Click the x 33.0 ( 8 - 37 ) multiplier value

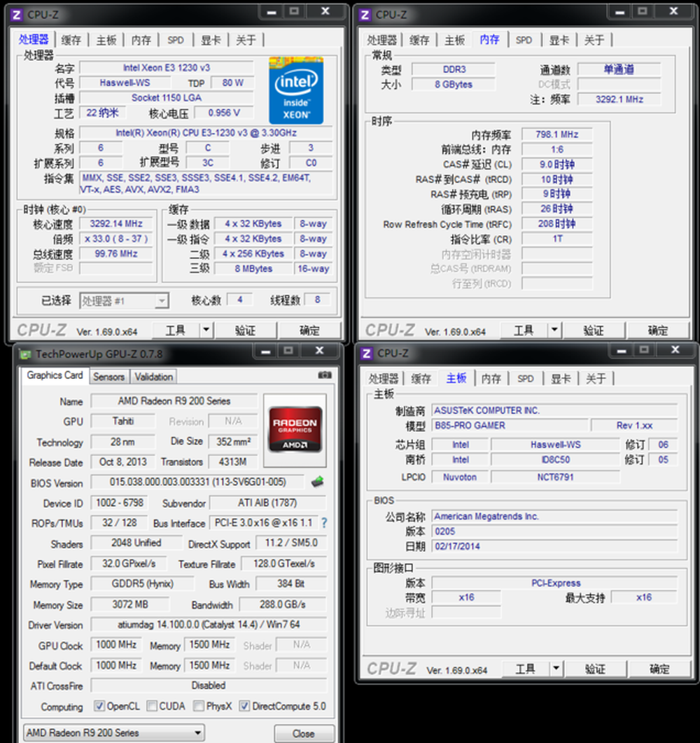click(116, 239)
